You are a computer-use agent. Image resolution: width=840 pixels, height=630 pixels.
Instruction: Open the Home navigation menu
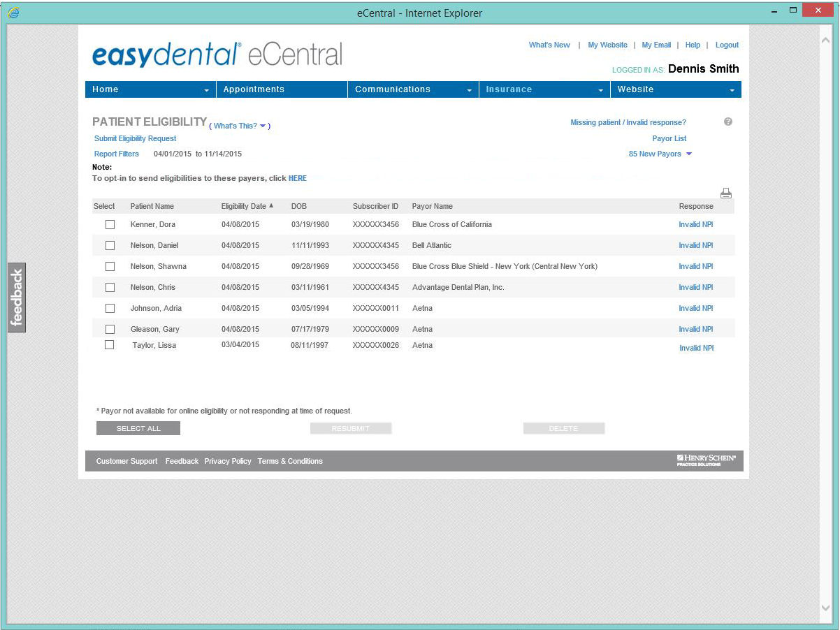coord(150,89)
